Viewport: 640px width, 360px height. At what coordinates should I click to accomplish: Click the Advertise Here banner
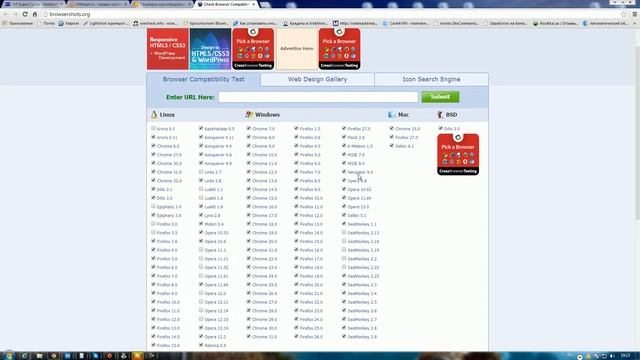click(296, 49)
